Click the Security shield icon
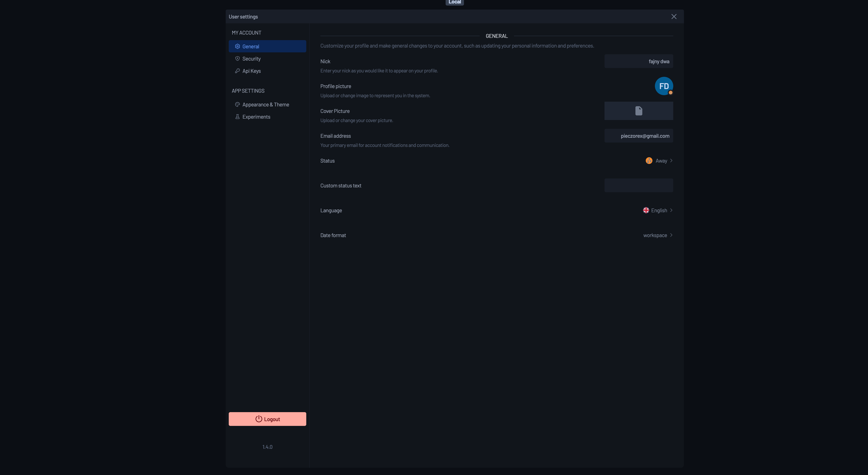This screenshot has height=475, width=868. pyautogui.click(x=237, y=59)
